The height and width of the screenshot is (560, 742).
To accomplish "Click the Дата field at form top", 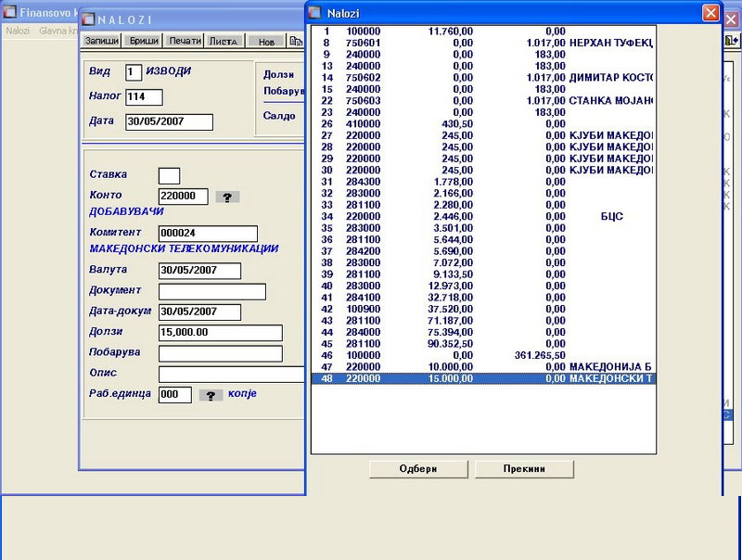I will (169, 121).
